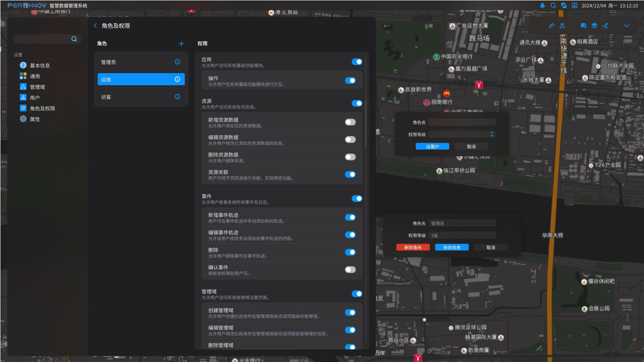This screenshot has width=644, height=362.
Task: Activate the measure/pencil tool in map toolbar
Action: click(x=551, y=26)
